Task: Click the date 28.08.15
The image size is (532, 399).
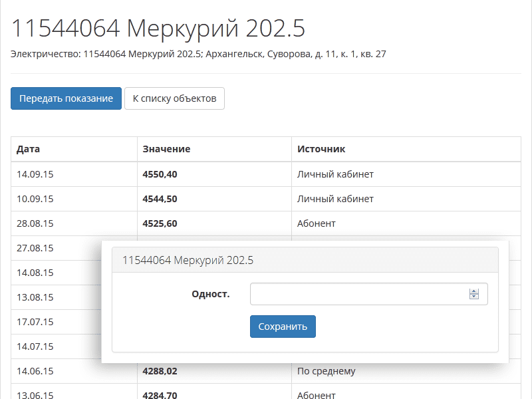Action: click(35, 223)
